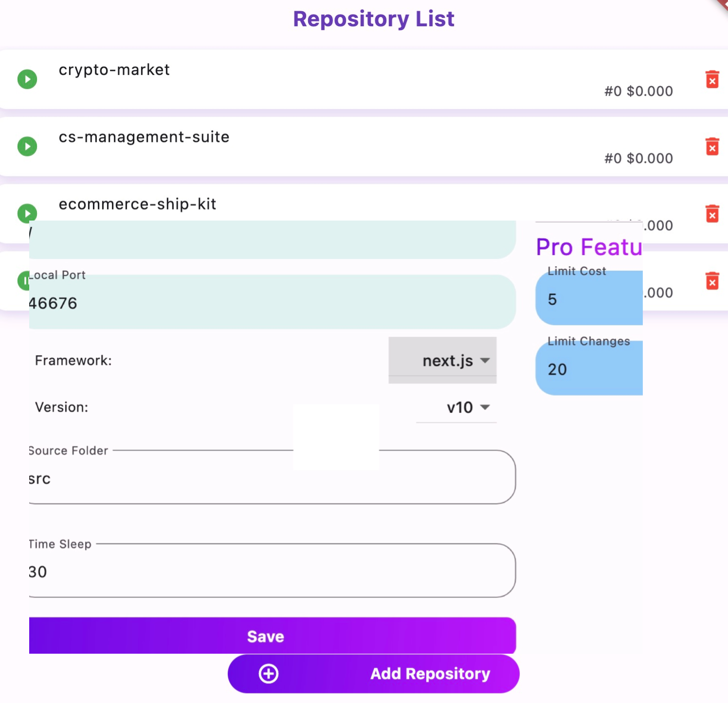Delete the fourth repository in list
This screenshot has width=728, height=703.
(x=712, y=281)
